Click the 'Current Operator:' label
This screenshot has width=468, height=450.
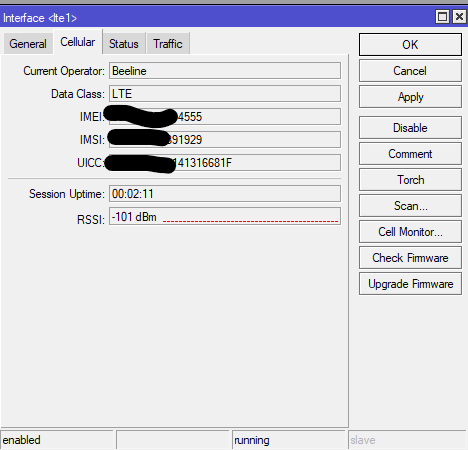point(64,71)
